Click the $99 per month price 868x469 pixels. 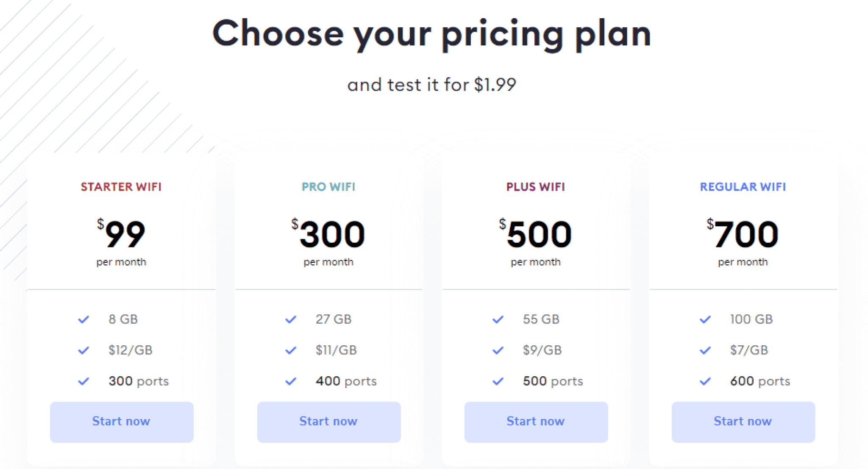[121, 242]
